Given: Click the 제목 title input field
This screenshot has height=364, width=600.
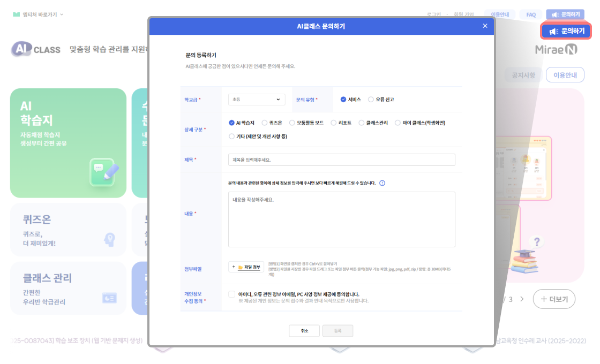Looking at the screenshot, I should click(x=341, y=160).
